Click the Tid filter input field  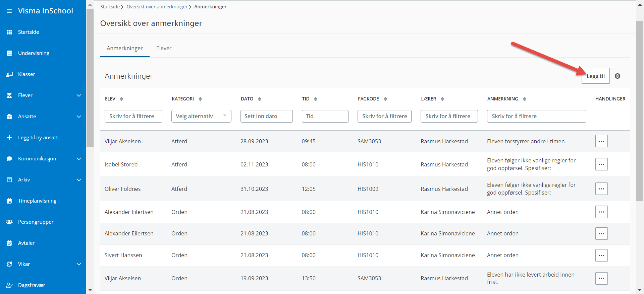tap(325, 116)
